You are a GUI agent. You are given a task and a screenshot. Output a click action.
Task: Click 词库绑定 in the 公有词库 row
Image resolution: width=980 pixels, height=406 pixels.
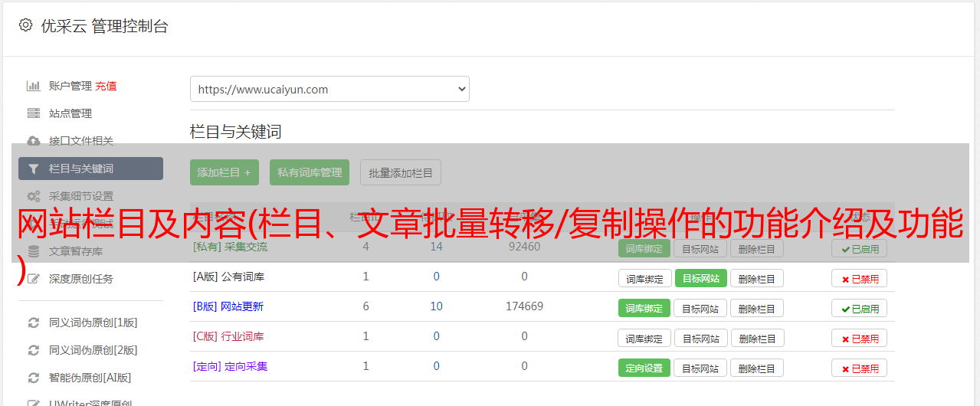644,279
